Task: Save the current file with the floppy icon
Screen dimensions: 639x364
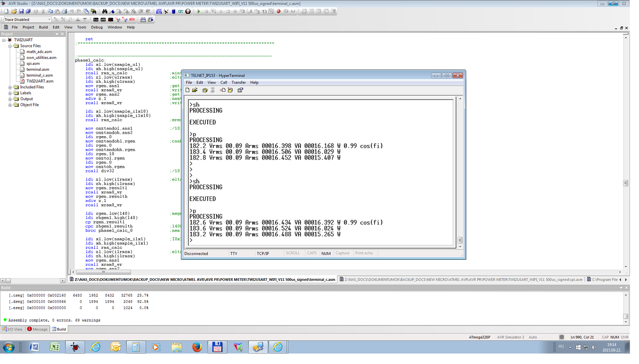Action: pos(21,11)
